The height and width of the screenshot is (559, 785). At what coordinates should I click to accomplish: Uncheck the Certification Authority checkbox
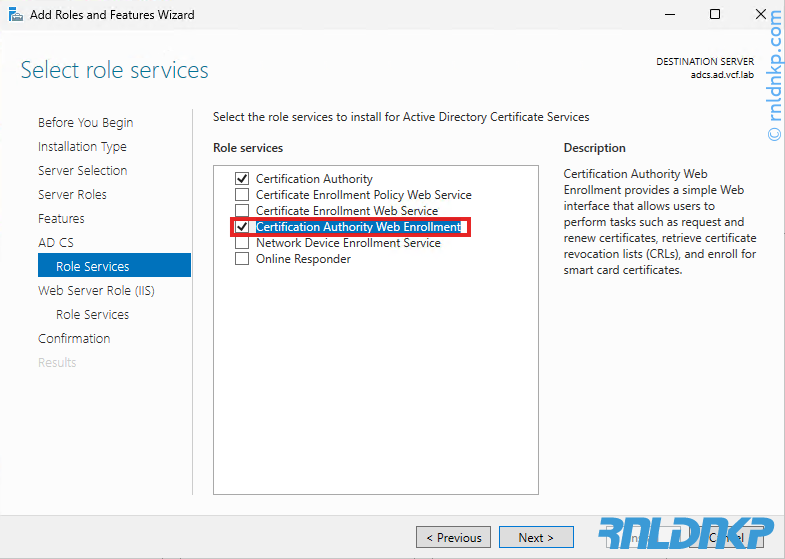pos(241,179)
